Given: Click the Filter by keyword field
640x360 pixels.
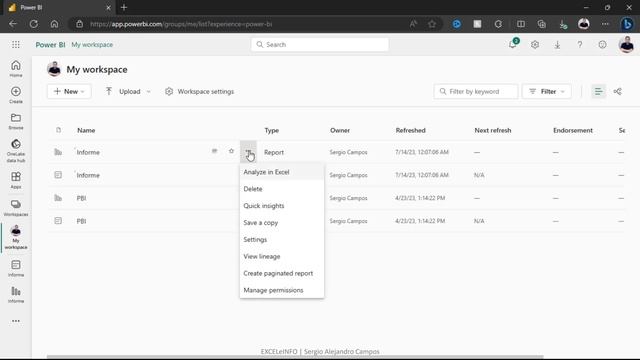Looking at the screenshot, I should (x=476, y=91).
